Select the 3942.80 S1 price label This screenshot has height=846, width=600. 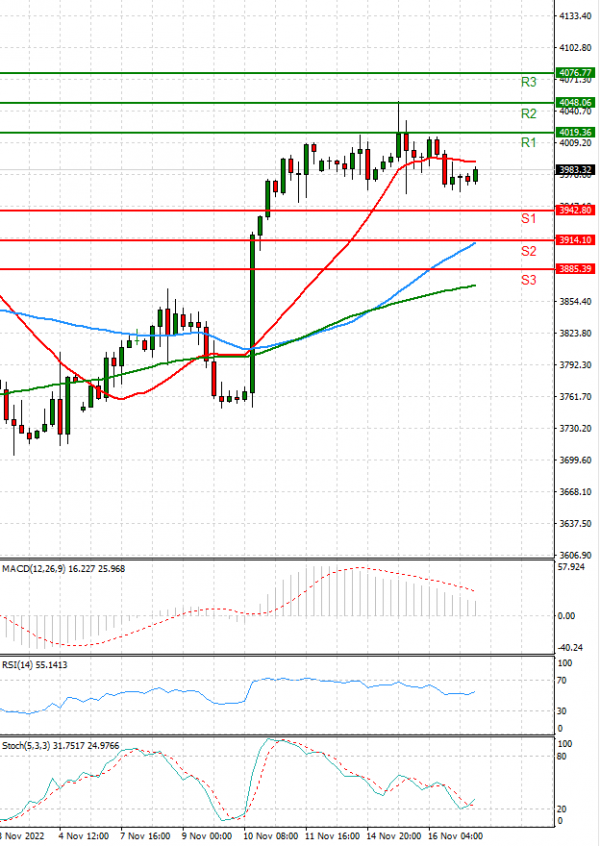[576, 210]
